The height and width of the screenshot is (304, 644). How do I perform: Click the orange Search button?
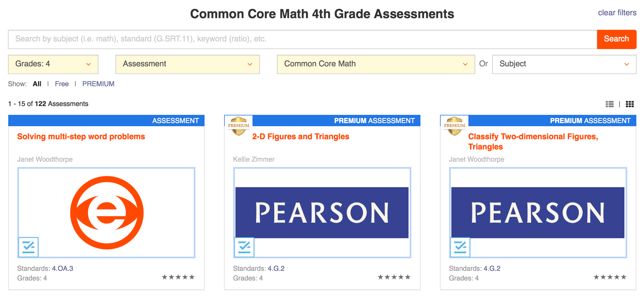(x=616, y=39)
